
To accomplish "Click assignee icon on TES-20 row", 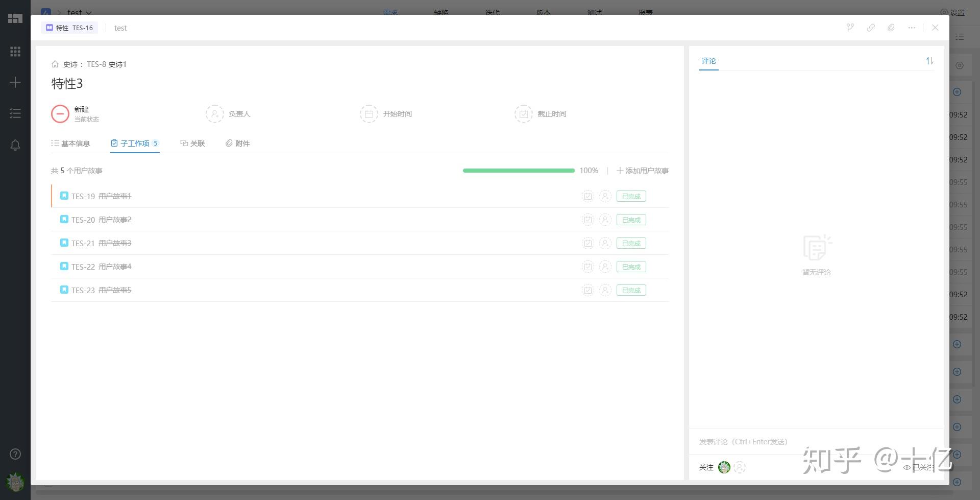I will (x=605, y=220).
